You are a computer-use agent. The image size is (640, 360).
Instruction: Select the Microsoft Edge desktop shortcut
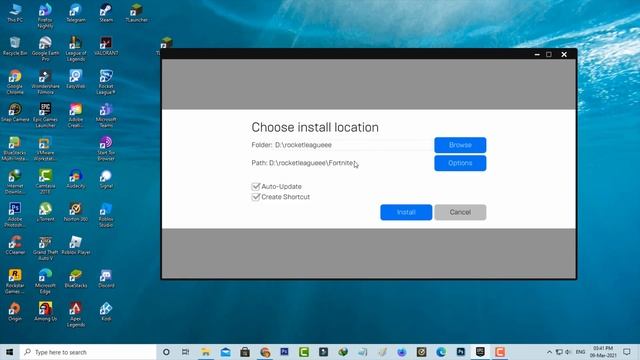pos(45,282)
